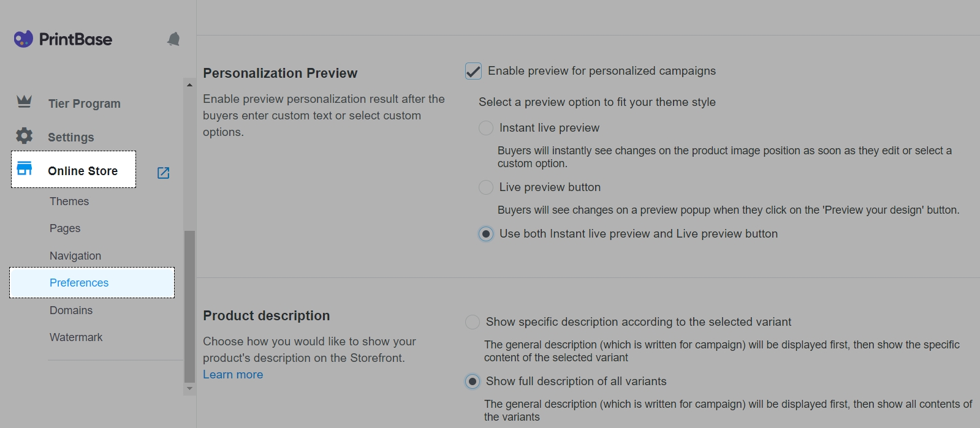Click the PrintBase logo icon
Screen dimensions: 980x428
point(23,39)
